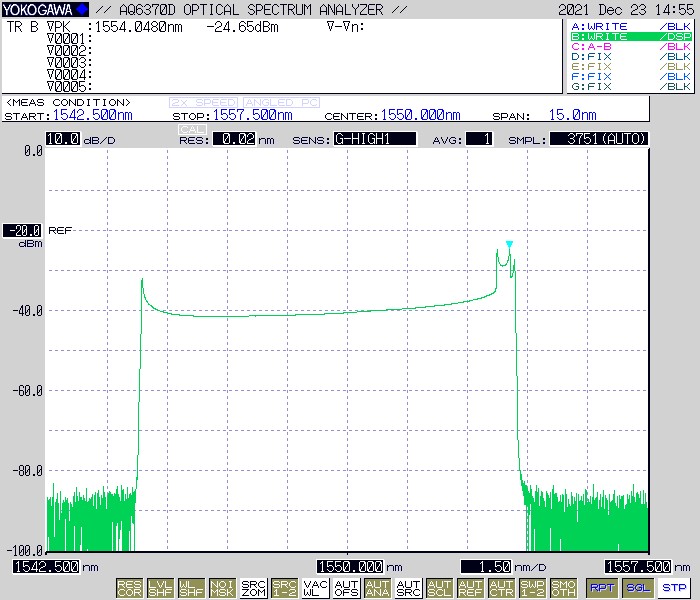This screenshot has height=600, width=700.
Task: Toggle SGL single sweep mode
Action: (638, 587)
